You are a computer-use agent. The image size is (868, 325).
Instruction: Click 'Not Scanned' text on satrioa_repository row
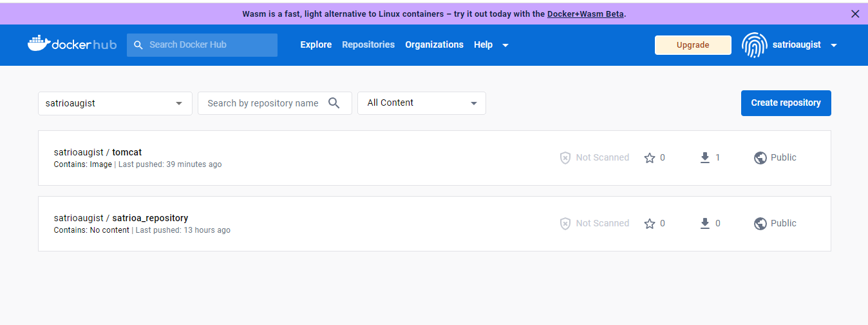tap(603, 223)
